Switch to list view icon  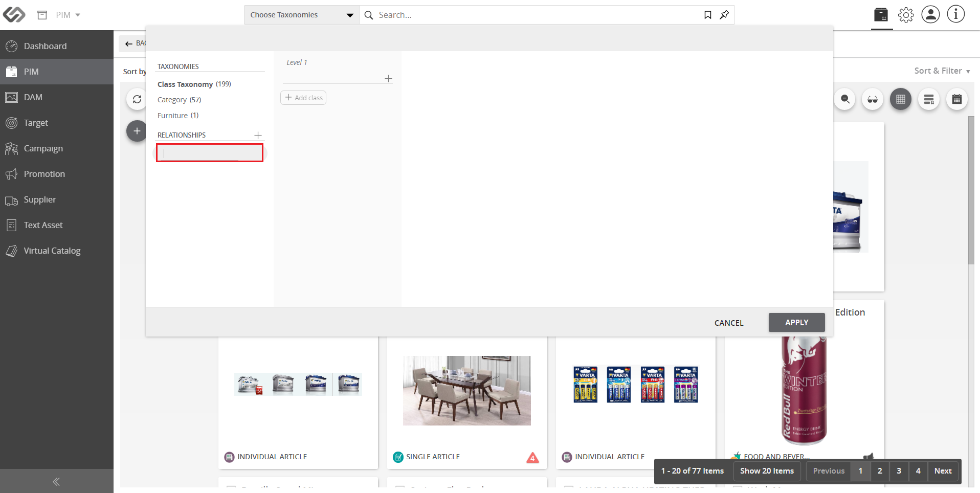click(x=929, y=99)
